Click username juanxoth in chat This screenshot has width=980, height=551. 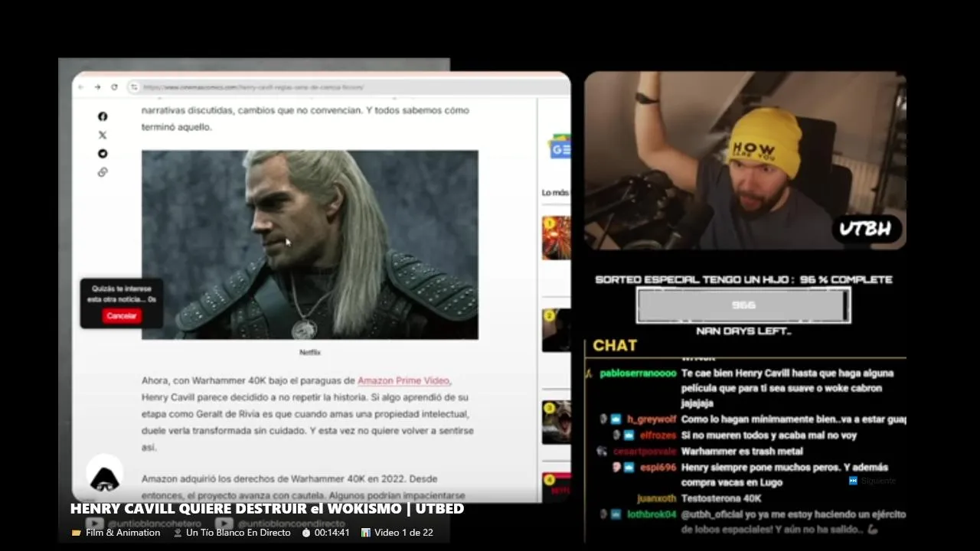tap(657, 499)
